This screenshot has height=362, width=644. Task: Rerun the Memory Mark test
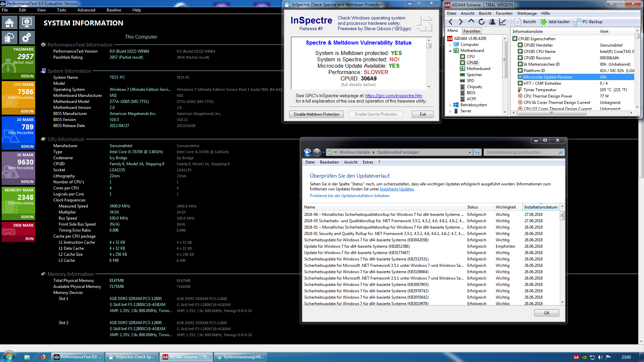(x=27, y=217)
